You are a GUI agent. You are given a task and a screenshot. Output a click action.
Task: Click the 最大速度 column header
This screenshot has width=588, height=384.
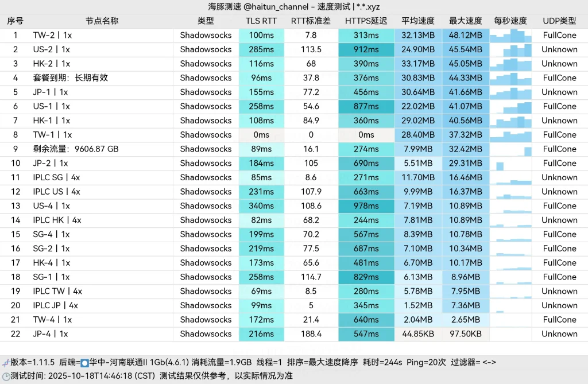[465, 21]
